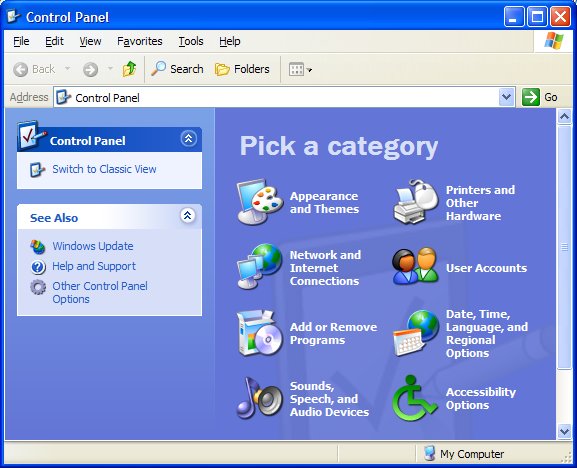Screen dimensions: 577x468
Task: Go up one folder level
Action: [129, 69]
